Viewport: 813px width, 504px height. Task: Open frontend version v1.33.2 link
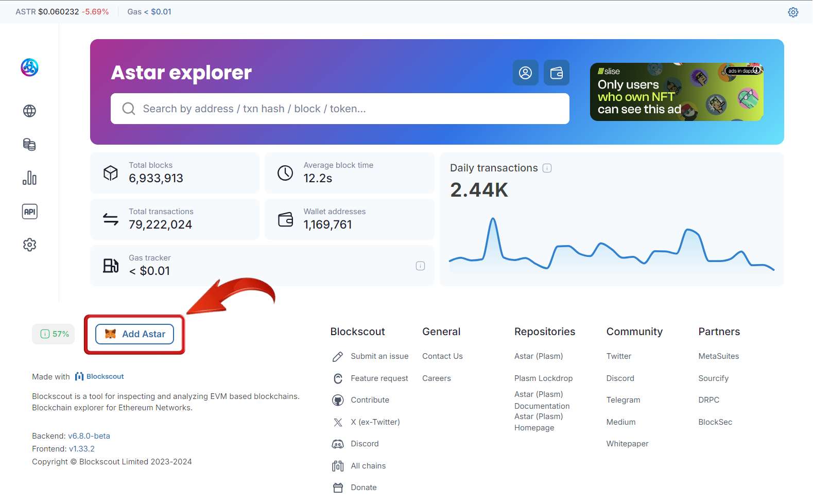pyautogui.click(x=82, y=449)
